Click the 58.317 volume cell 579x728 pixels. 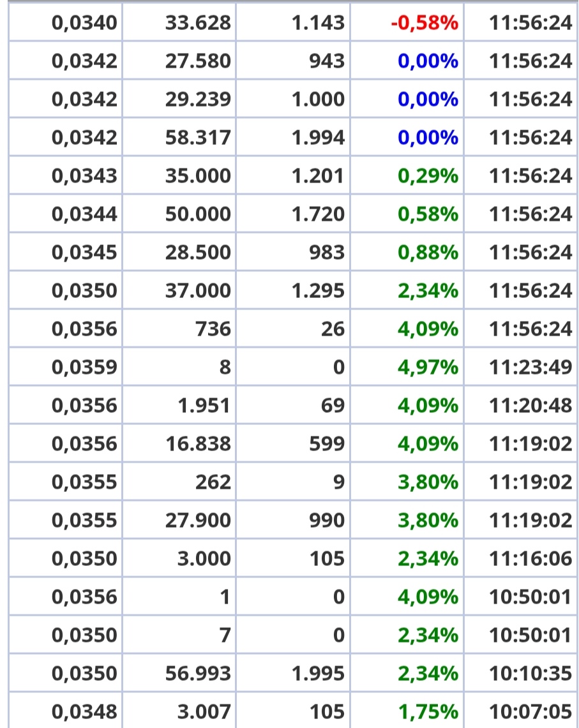click(x=179, y=137)
